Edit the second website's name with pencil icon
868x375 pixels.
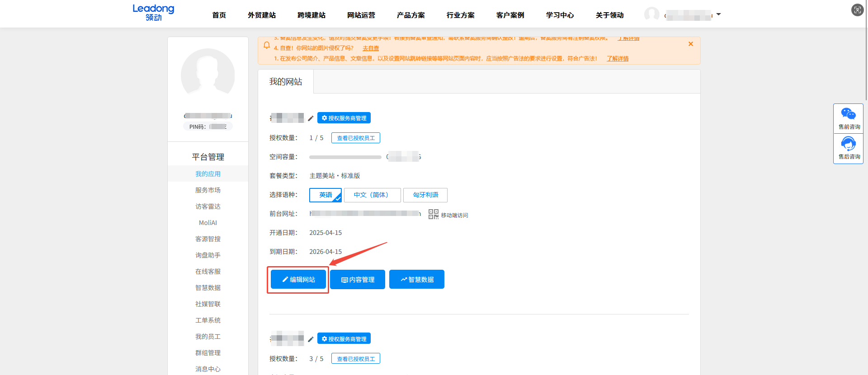(311, 339)
